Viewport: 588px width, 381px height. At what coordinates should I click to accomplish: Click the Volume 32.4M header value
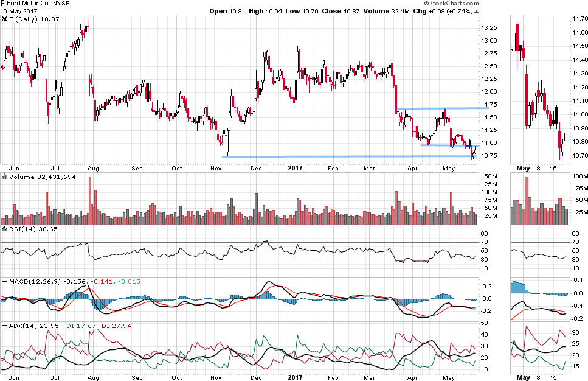click(x=387, y=12)
